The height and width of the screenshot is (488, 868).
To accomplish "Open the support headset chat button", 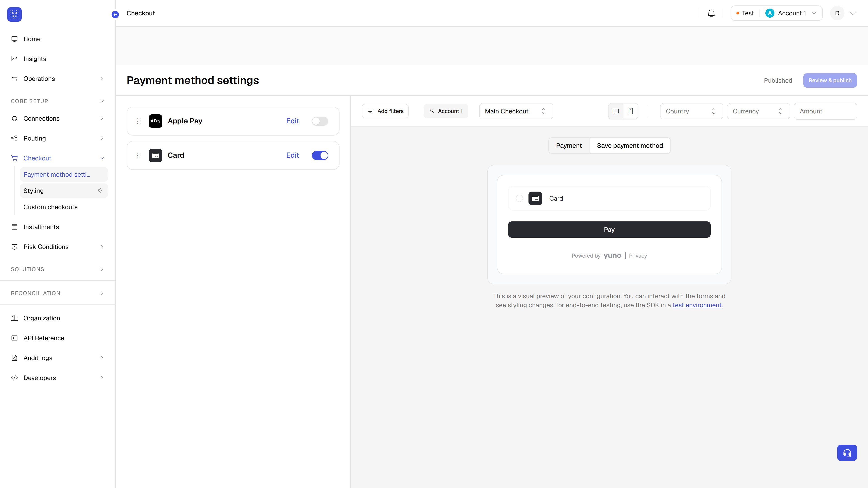I will [x=847, y=453].
